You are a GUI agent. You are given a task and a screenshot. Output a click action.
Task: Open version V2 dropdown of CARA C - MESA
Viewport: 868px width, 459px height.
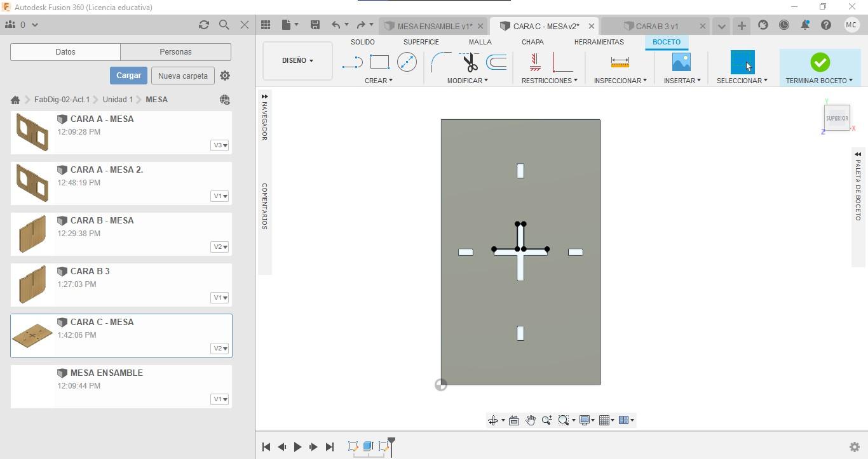(x=219, y=349)
